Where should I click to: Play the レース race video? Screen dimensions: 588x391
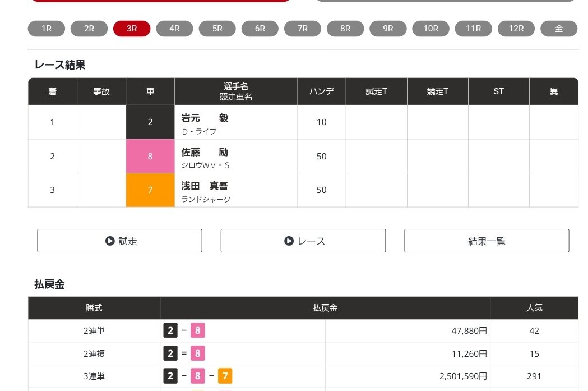(303, 241)
